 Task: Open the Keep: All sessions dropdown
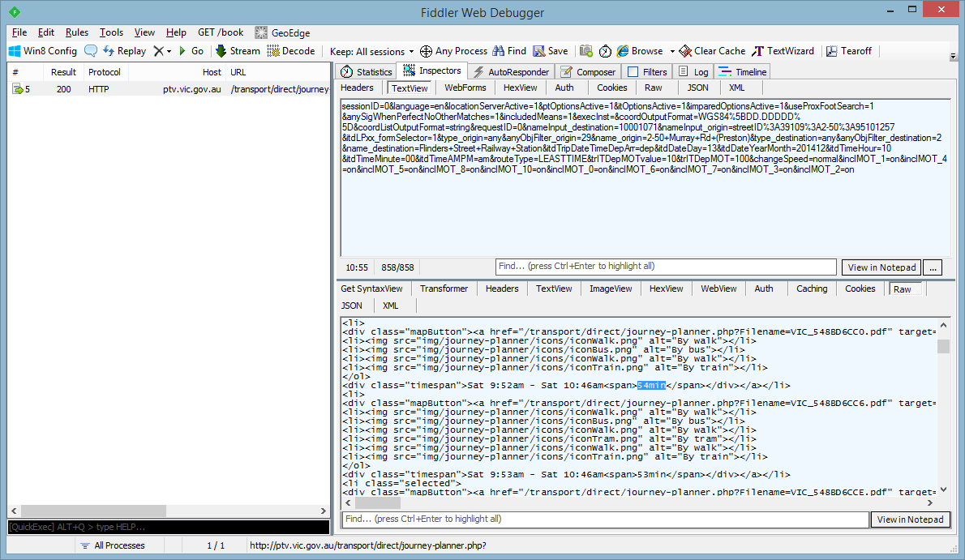(x=371, y=52)
